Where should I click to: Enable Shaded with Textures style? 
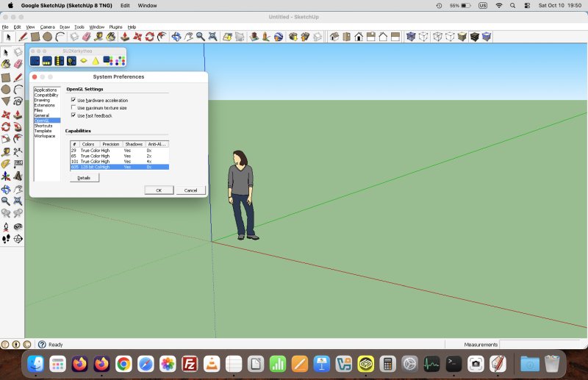(x=474, y=37)
